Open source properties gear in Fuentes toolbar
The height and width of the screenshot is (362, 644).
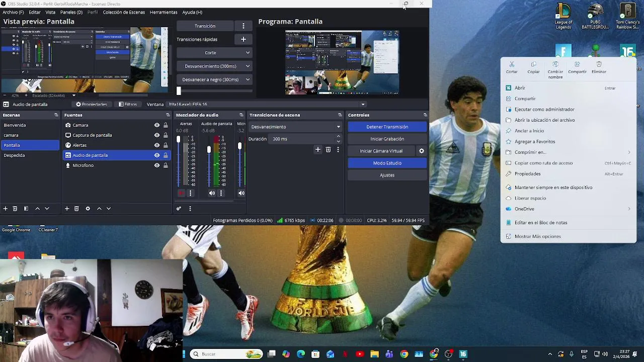(88, 208)
